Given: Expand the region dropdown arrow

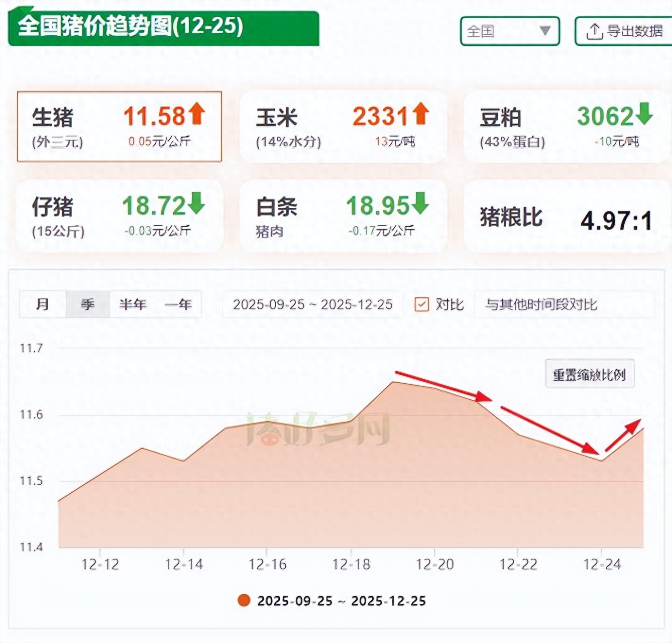Looking at the screenshot, I should coord(545,31).
